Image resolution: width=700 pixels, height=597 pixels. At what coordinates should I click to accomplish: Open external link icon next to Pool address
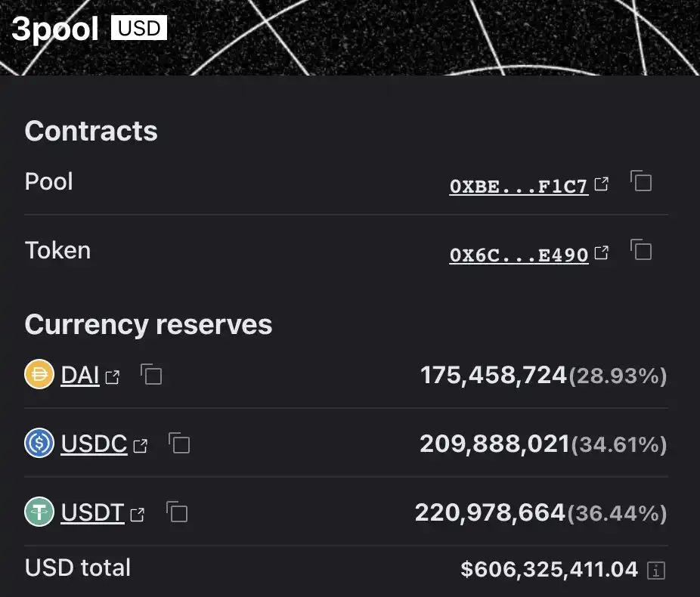[x=602, y=184]
